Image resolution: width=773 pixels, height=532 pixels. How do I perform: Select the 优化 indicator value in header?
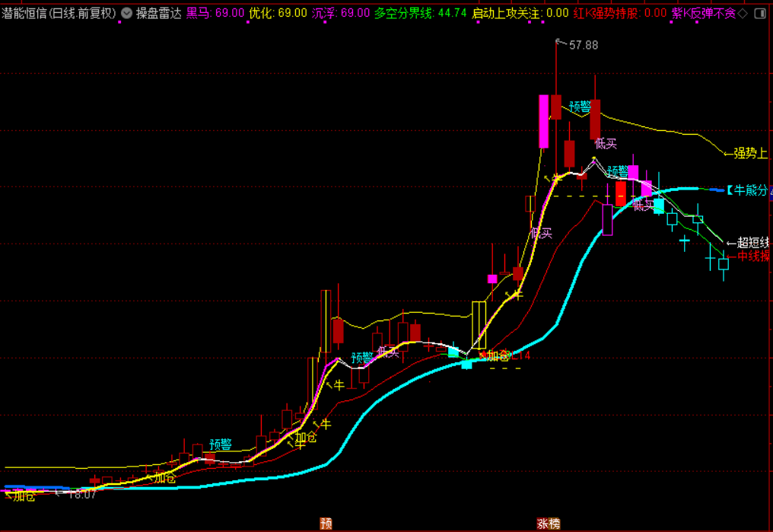[x=278, y=13]
